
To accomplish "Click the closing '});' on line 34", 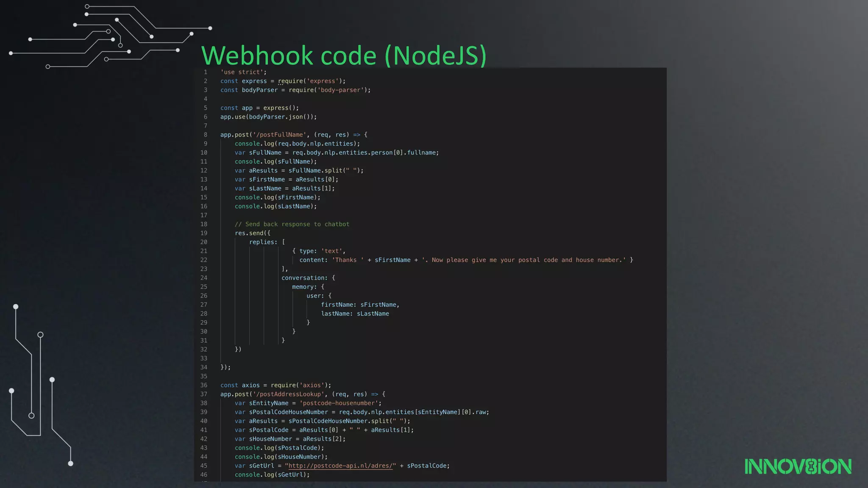I will (225, 367).
